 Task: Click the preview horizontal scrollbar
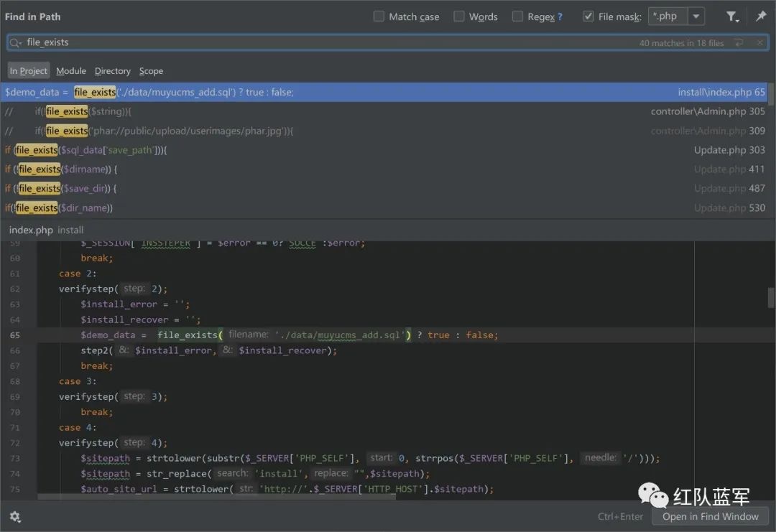coord(216,496)
